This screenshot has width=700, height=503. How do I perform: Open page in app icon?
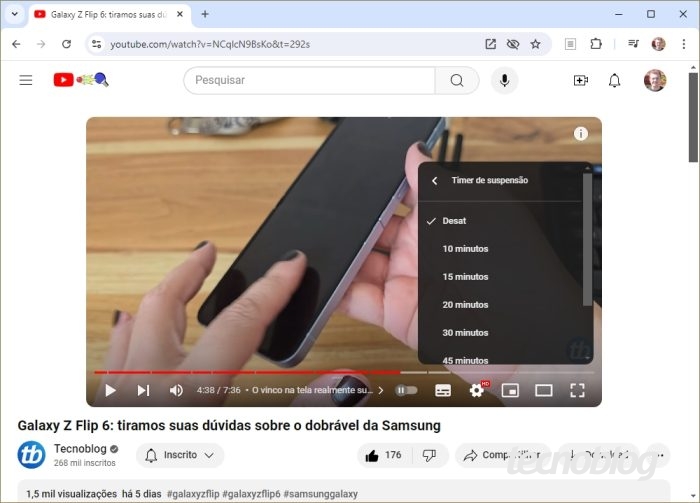click(x=490, y=44)
